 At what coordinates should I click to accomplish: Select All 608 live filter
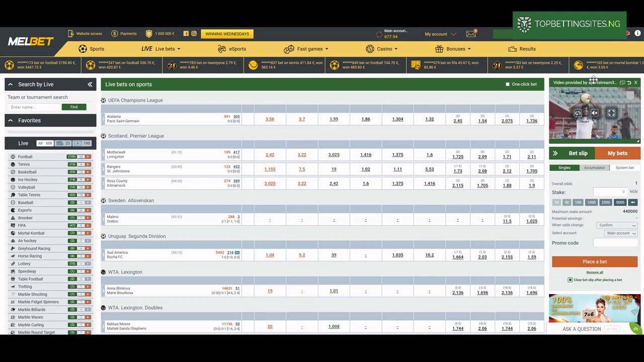pyautogui.click(x=45, y=143)
